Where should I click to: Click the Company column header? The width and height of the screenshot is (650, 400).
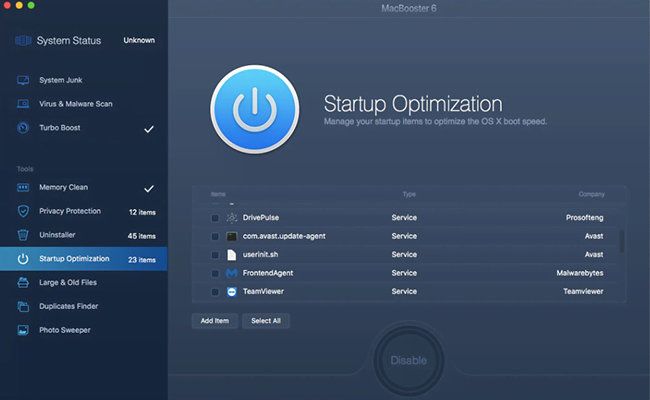pyautogui.click(x=592, y=194)
